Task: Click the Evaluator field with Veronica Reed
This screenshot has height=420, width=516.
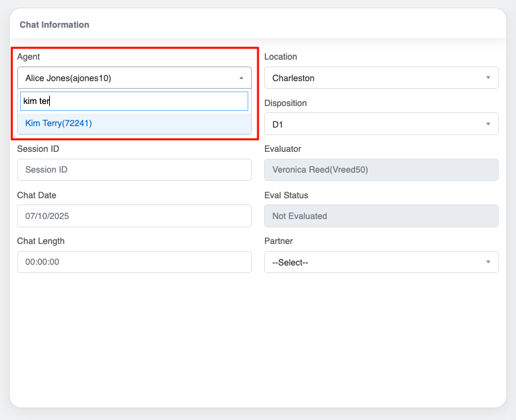Action: click(x=381, y=170)
